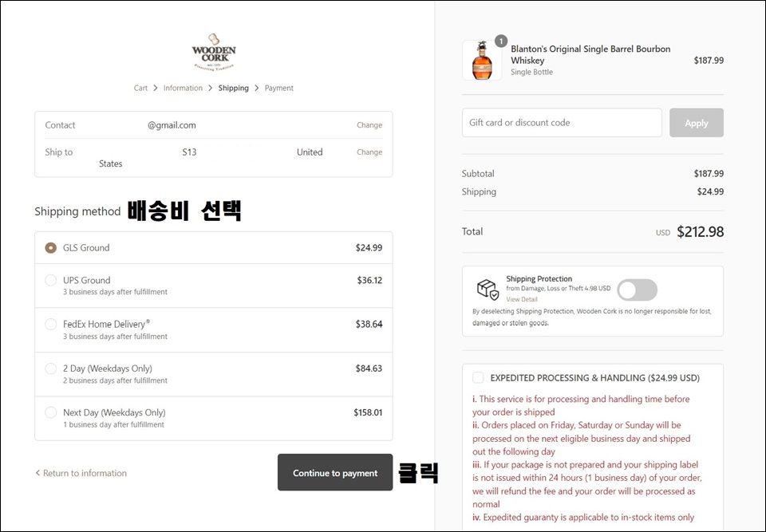Click the Shipping $24.99 summary value

point(710,191)
